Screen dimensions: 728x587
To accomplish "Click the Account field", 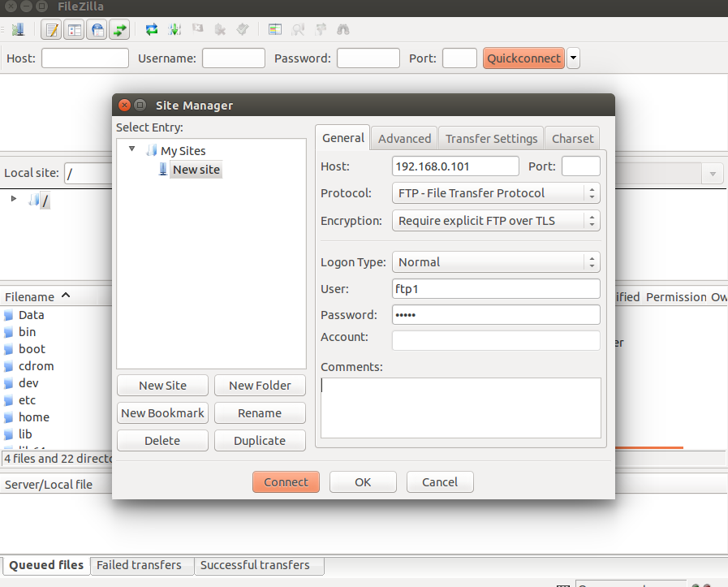I will (496, 340).
